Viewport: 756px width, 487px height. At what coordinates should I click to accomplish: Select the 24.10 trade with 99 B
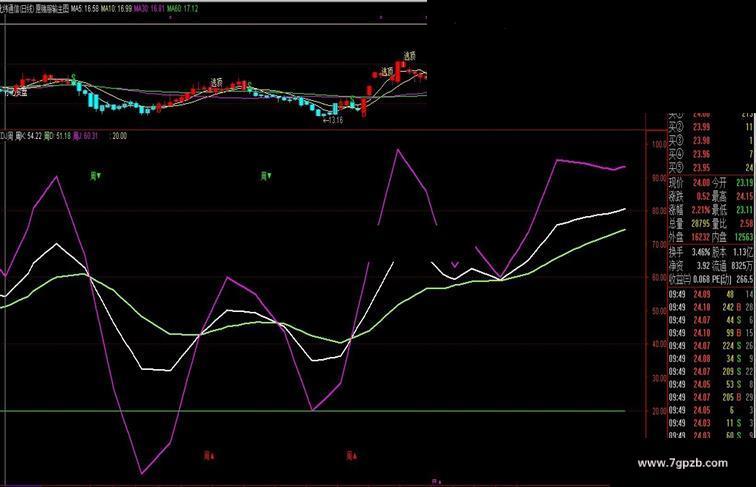tap(712, 333)
